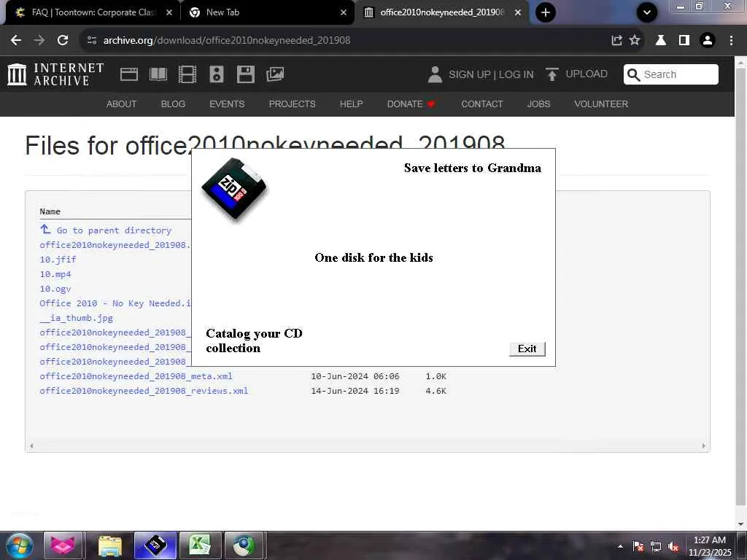This screenshot has height=560, width=747.
Task: Open office2010nokeyneeded_201908_meta.xml link
Action: [x=136, y=376]
